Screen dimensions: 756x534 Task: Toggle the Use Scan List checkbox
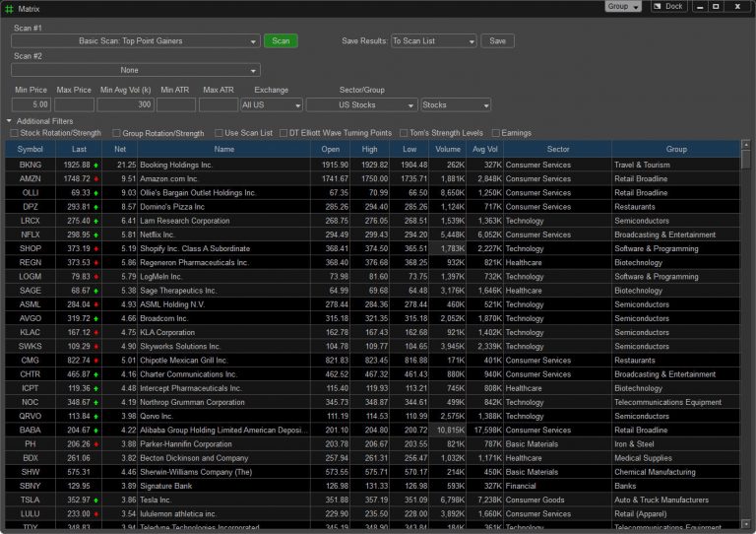pos(219,133)
